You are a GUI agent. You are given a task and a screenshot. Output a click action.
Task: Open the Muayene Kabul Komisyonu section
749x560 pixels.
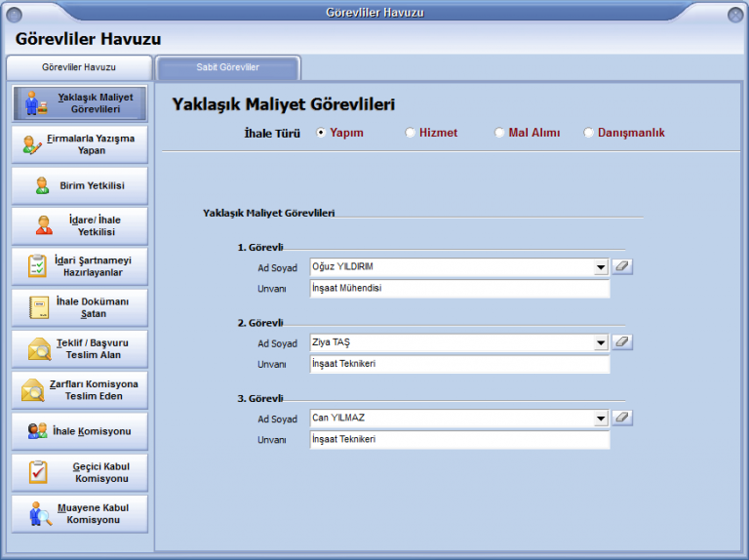(x=80, y=513)
